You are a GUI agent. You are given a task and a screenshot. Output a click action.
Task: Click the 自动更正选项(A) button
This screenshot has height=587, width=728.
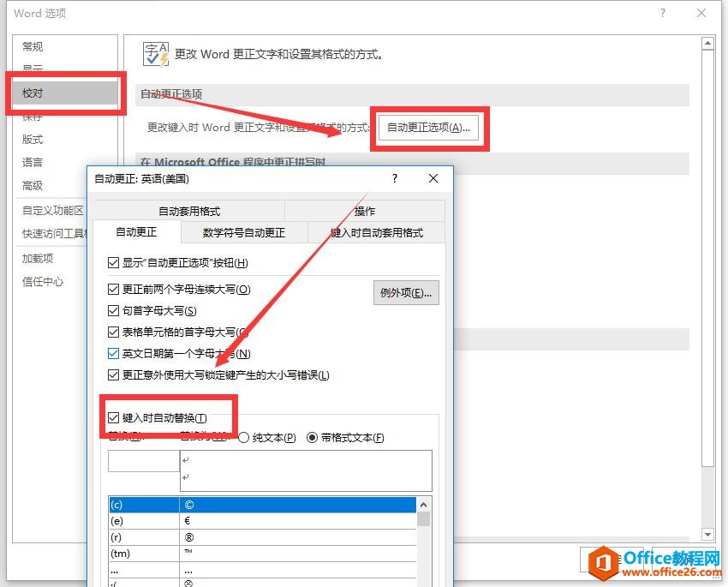point(430,128)
